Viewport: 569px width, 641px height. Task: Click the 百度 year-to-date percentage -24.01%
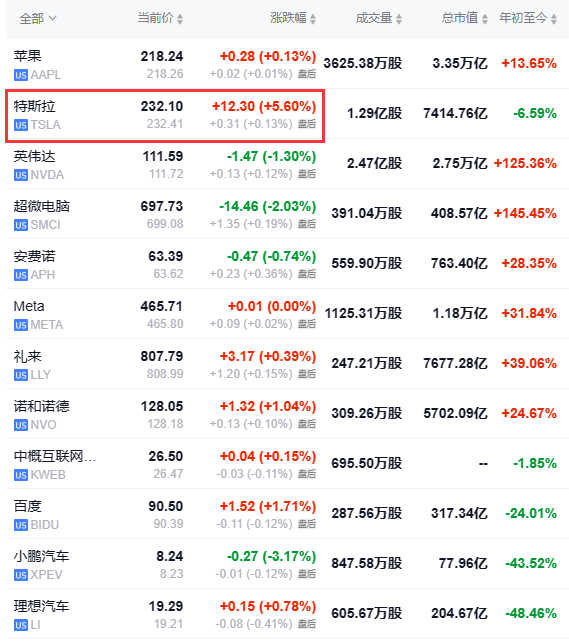coord(531,513)
